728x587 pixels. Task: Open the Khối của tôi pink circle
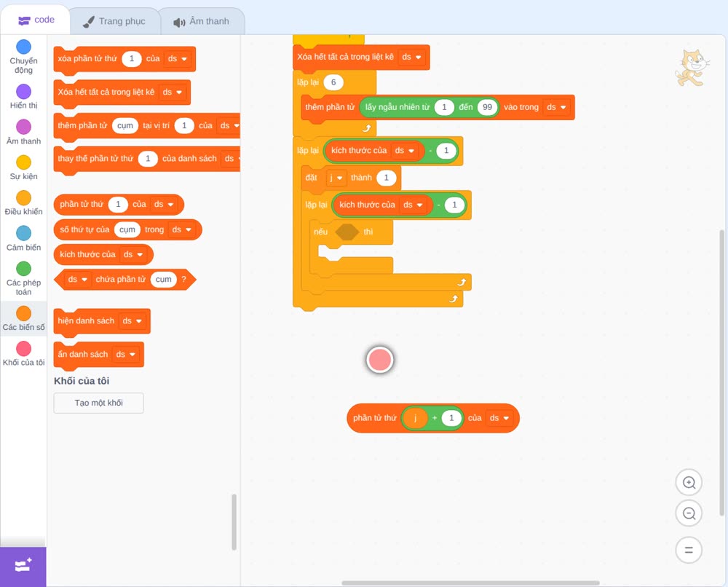(23, 349)
